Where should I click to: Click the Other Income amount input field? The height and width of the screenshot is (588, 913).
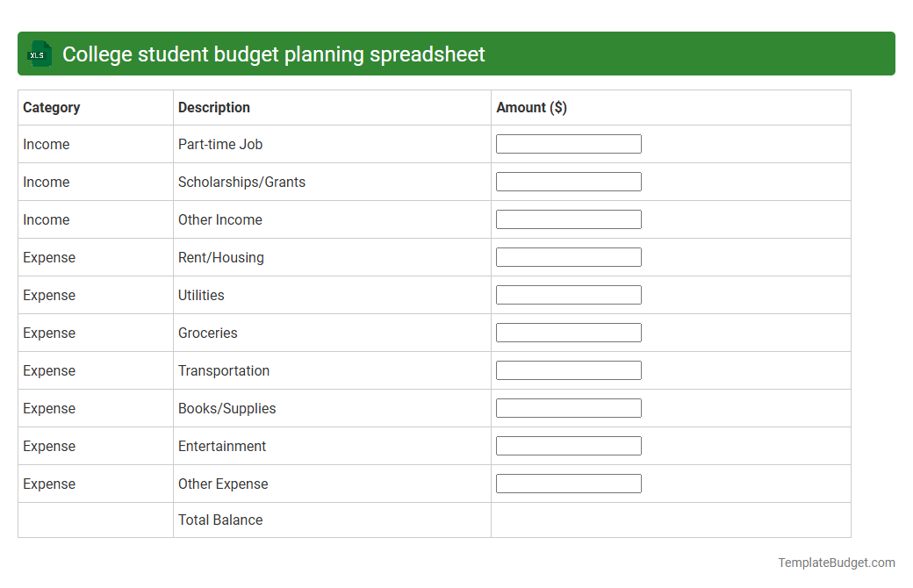(568, 219)
